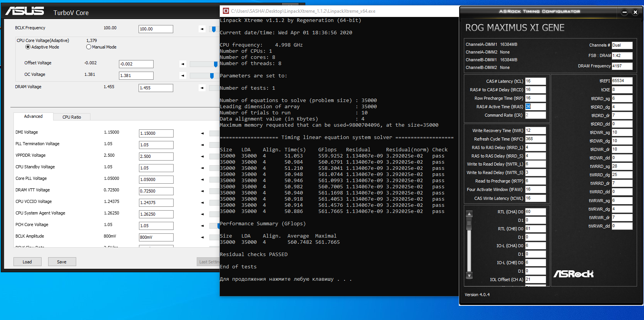Click the DRAM Voltage decrease arrow

202,88
